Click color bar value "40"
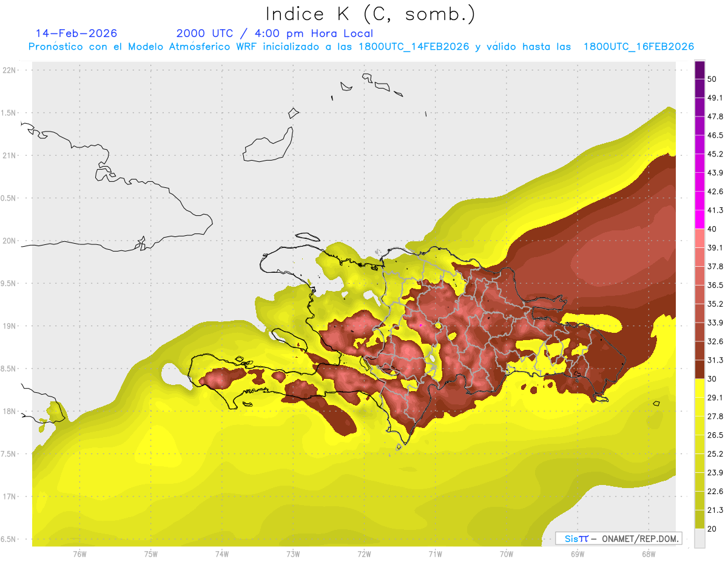728x562 pixels. point(712,229)
